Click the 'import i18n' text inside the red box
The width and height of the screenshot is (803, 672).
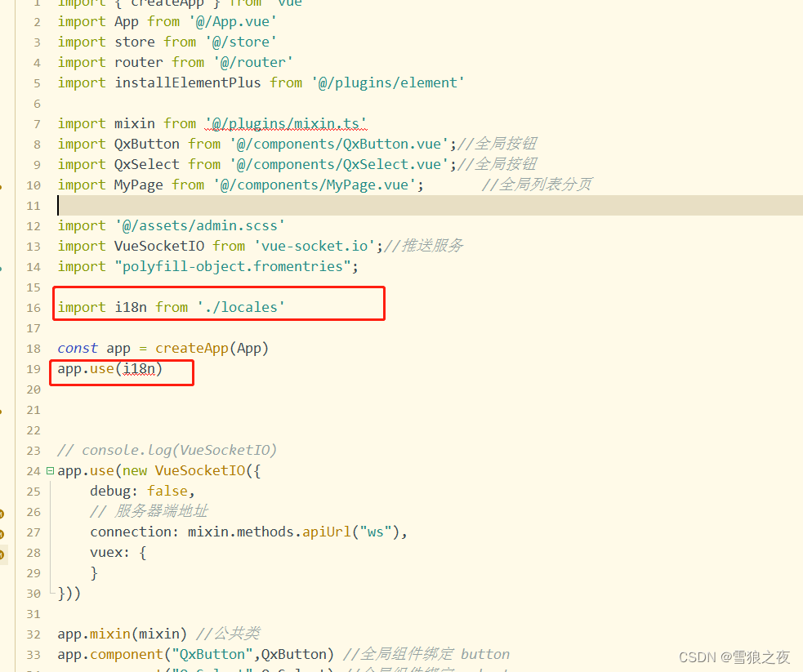click(106, 307)
